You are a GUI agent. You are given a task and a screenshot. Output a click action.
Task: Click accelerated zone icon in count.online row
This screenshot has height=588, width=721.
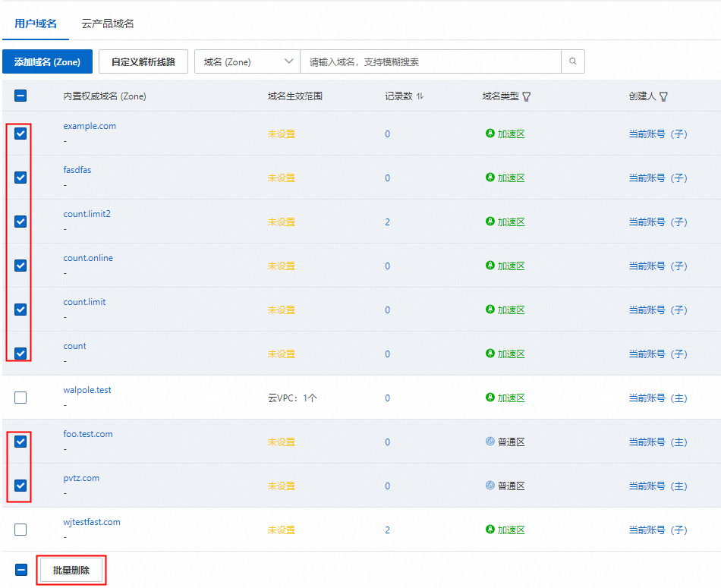click(490, 266)
